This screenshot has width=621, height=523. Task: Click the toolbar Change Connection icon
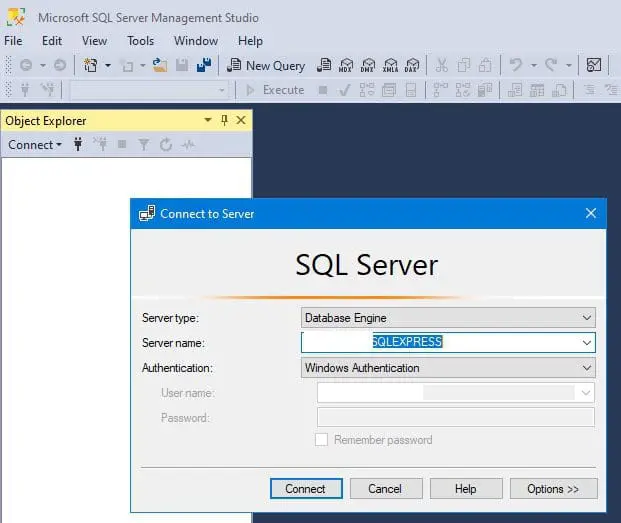tap(48, 90)
